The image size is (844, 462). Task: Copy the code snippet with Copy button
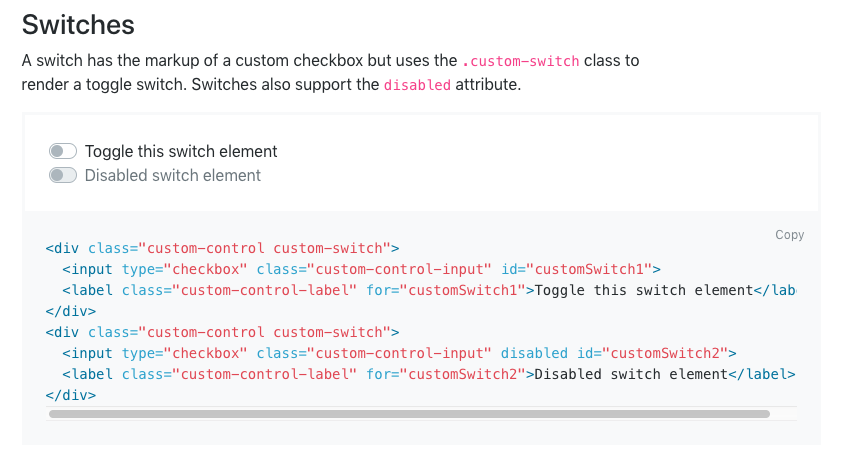point(789,235)
